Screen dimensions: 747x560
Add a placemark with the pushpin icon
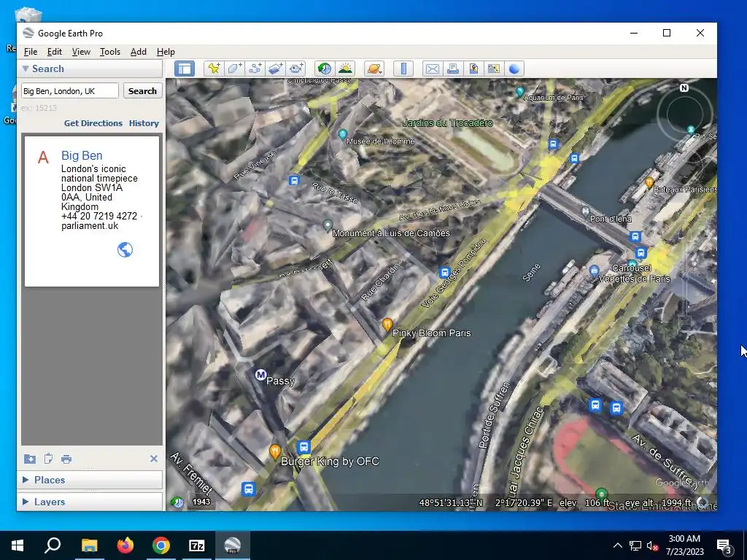(214, 69)
